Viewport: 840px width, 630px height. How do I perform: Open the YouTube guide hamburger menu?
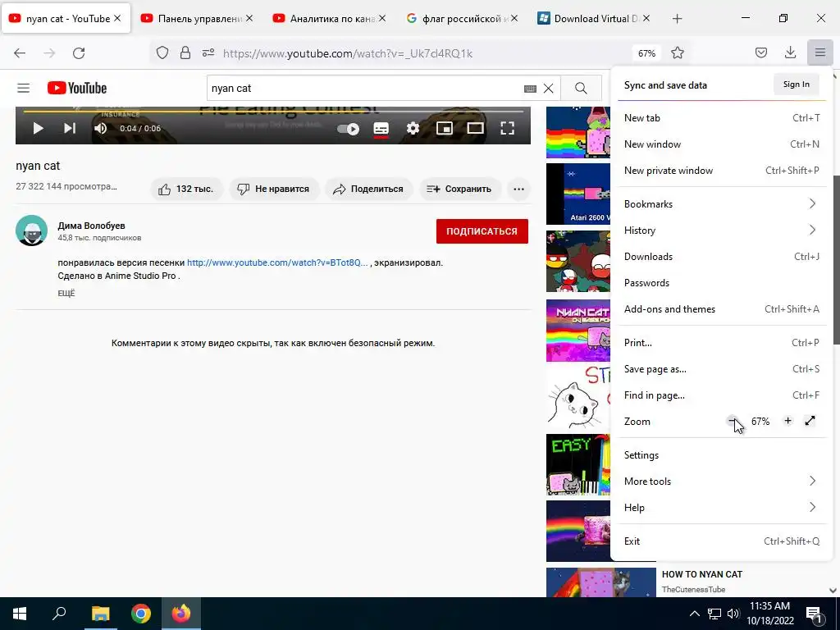pyautogui.click(x=24, y=88)
